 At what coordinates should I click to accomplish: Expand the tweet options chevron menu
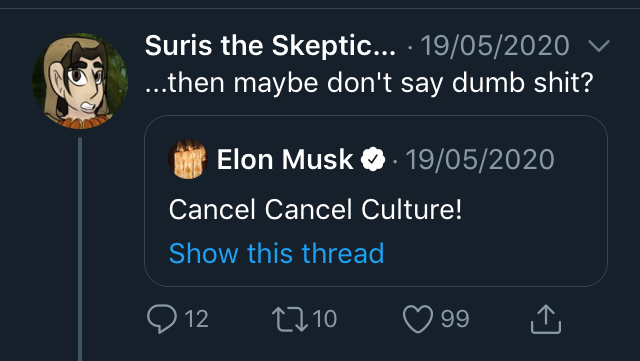[599, 46]
